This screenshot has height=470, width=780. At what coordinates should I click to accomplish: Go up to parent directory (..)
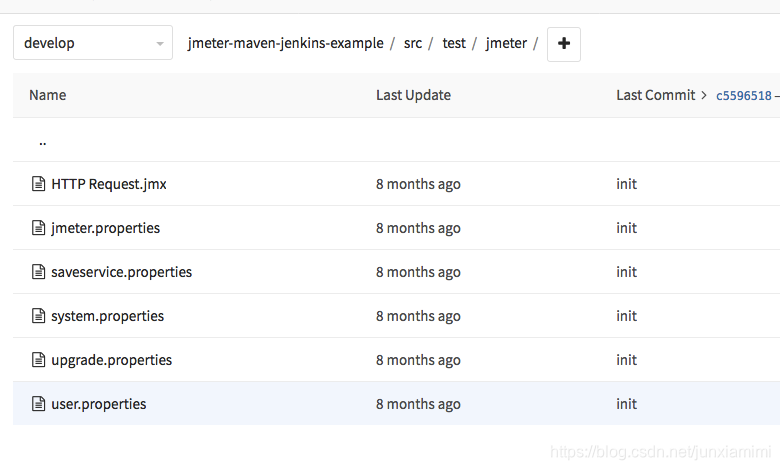pos(43,142)
